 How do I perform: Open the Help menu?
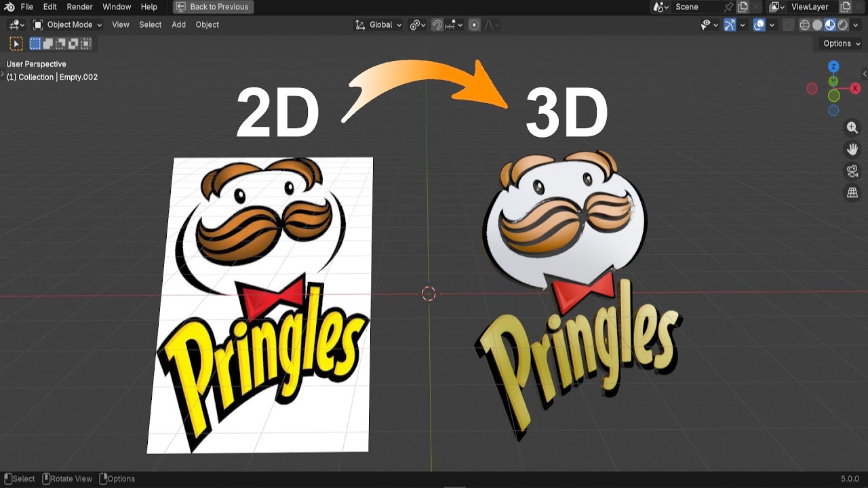[x=149, y=7]
